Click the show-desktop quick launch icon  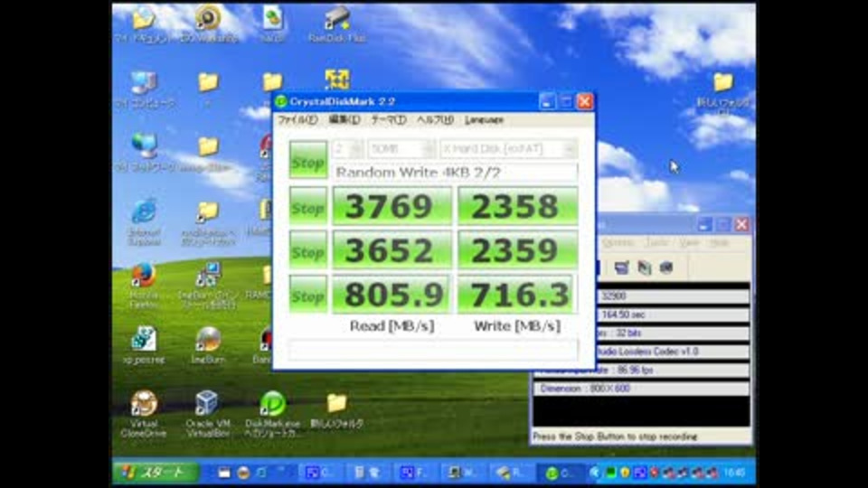223,473
